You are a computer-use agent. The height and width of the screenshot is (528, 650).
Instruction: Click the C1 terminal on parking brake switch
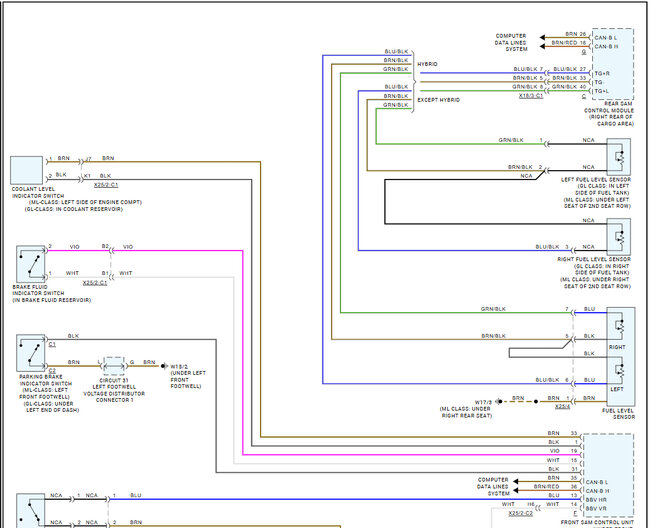52,345
